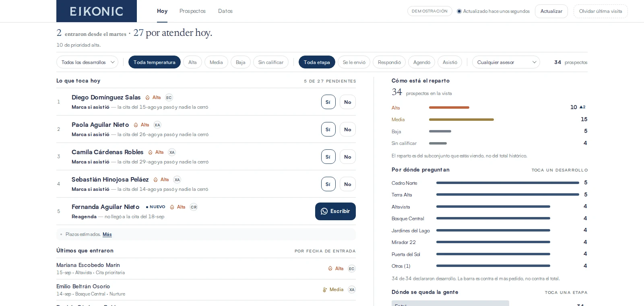The image size is (644, 306).
Task: Open Emilio Beltrán Osorio prospect row
Action: [x=206, y=290]
